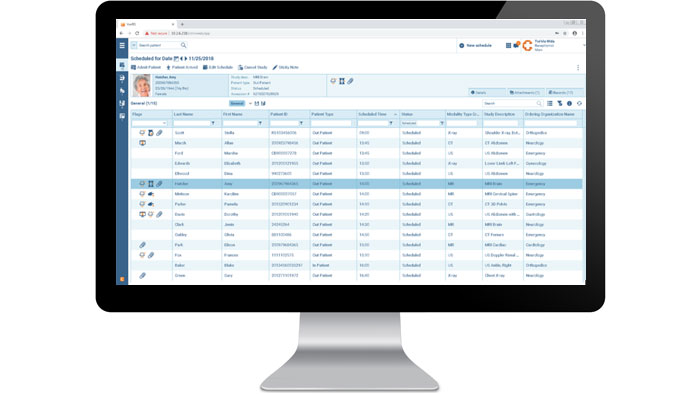Select the Fox row last name cell

196,255
